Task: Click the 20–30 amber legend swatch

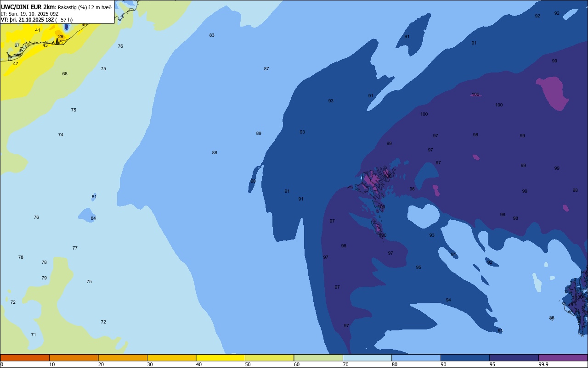Action: coord(123,357)
